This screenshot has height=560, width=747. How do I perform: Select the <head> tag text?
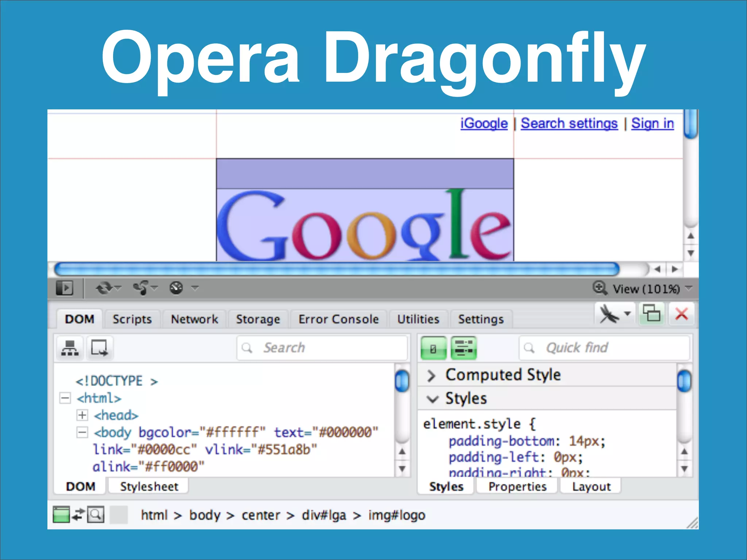click(x=116, y=415)
